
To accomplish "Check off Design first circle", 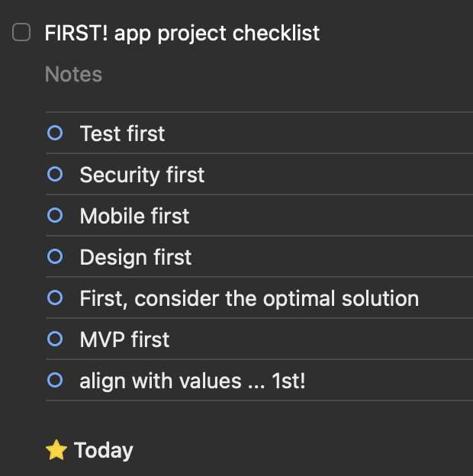I will click(55, 257).
